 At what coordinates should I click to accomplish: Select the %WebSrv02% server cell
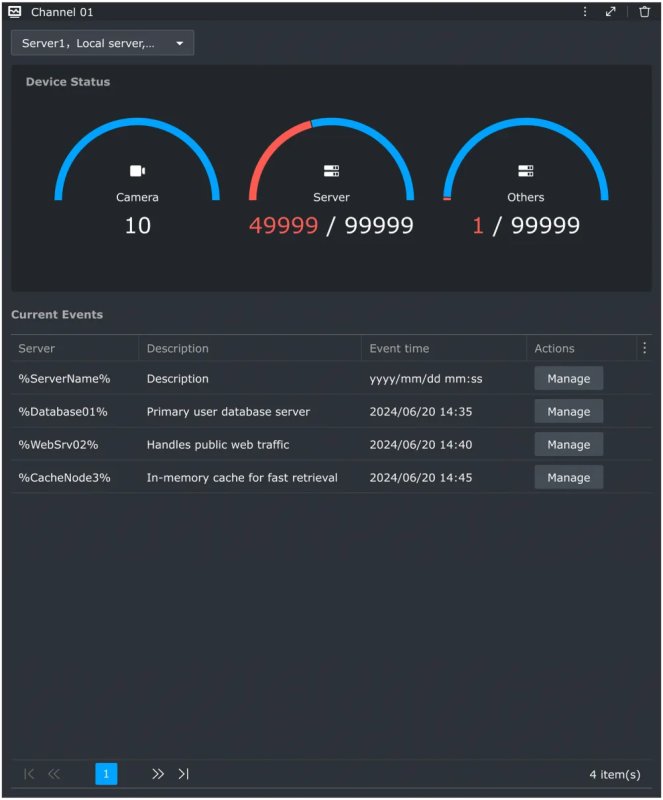click(x=58, y=445)
